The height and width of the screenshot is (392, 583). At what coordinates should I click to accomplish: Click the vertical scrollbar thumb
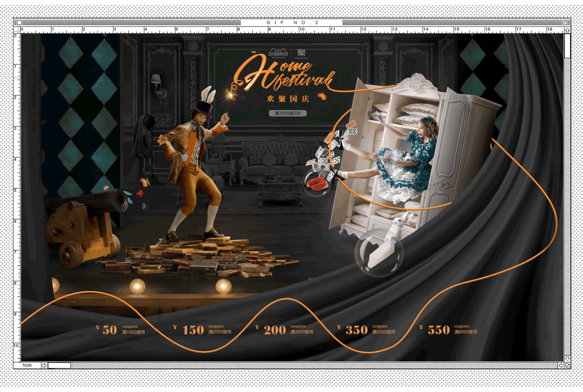(x=567, y=46)
